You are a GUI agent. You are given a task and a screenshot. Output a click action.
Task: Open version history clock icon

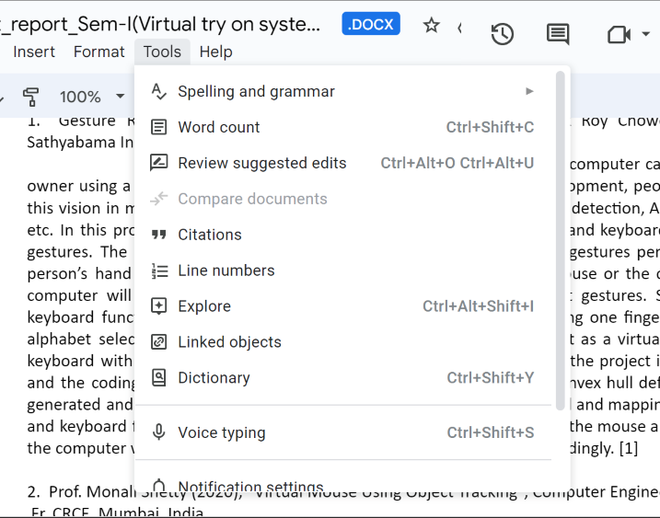(502, 33)
